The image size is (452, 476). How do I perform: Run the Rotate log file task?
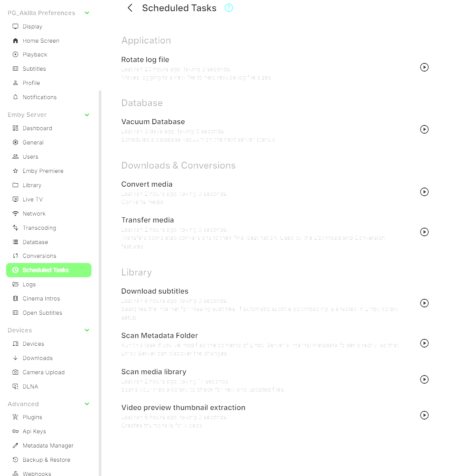[x=424, y=67]
